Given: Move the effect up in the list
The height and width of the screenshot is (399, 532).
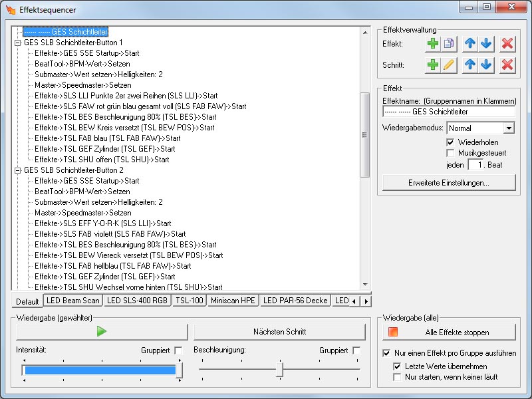Looking at the screenshot, I should pos(470,44).
